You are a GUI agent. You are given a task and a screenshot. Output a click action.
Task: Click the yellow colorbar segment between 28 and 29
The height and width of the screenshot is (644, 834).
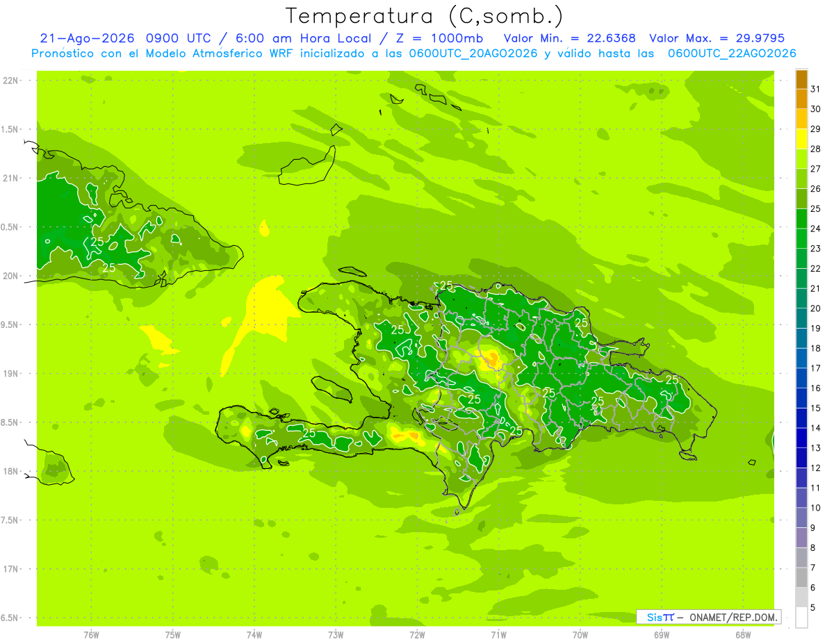(801, 139)
